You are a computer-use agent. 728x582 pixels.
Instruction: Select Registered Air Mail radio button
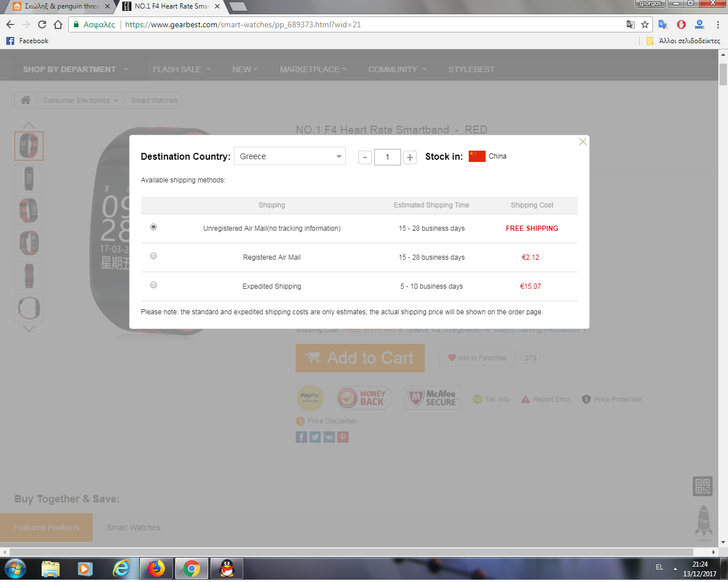pos(154,256)
